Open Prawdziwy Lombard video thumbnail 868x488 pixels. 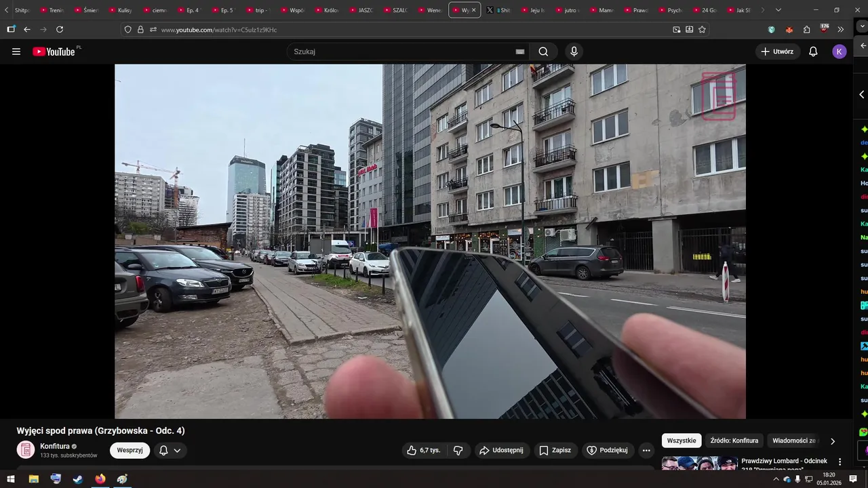tap(699, 464)
